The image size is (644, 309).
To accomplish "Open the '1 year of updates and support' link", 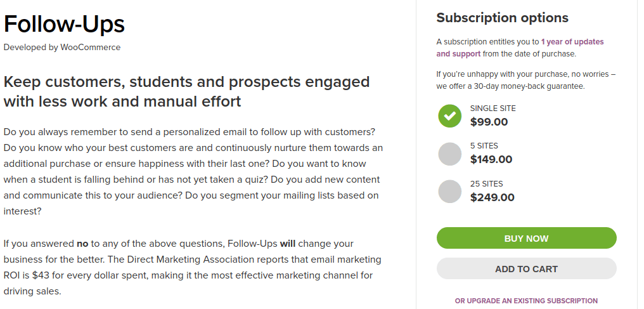I will point(520,48).
